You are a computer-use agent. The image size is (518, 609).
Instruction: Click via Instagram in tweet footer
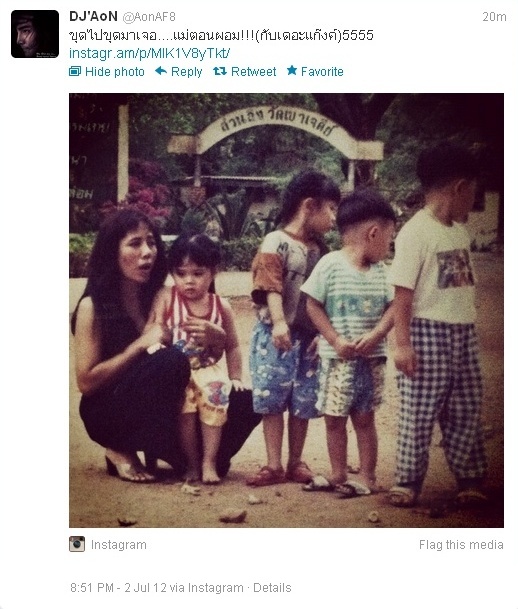pos(207,588)
